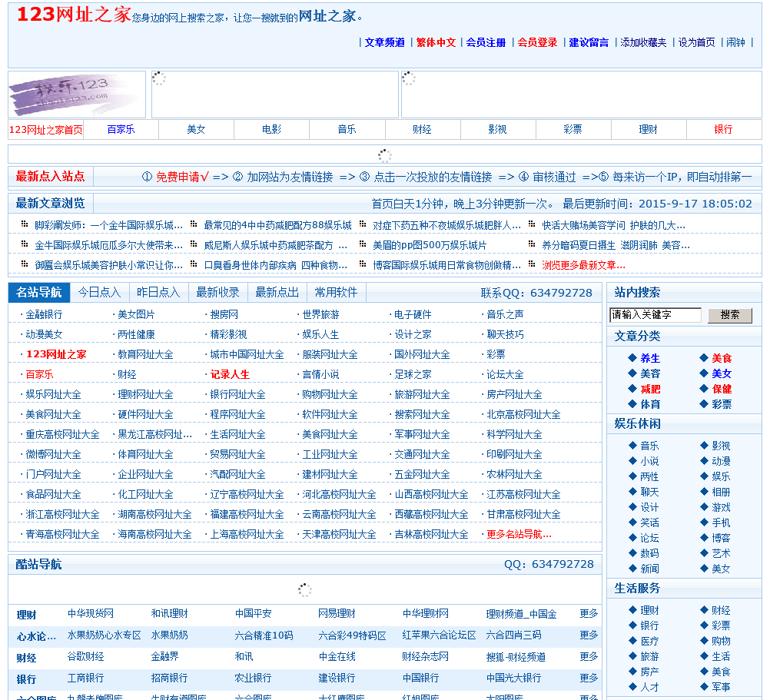
Task: Open 文章频道 link in top bar
Action: [x=384, y=43]
